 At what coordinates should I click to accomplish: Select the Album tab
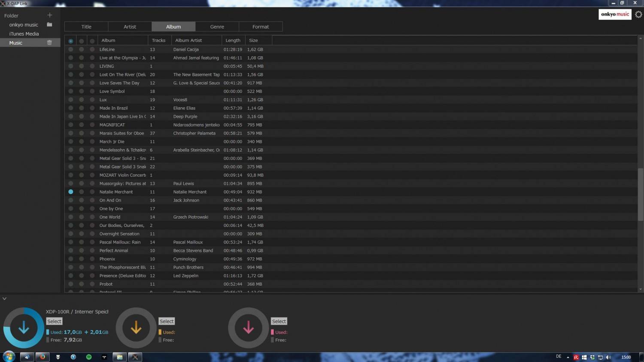click(x=173, y=27)
